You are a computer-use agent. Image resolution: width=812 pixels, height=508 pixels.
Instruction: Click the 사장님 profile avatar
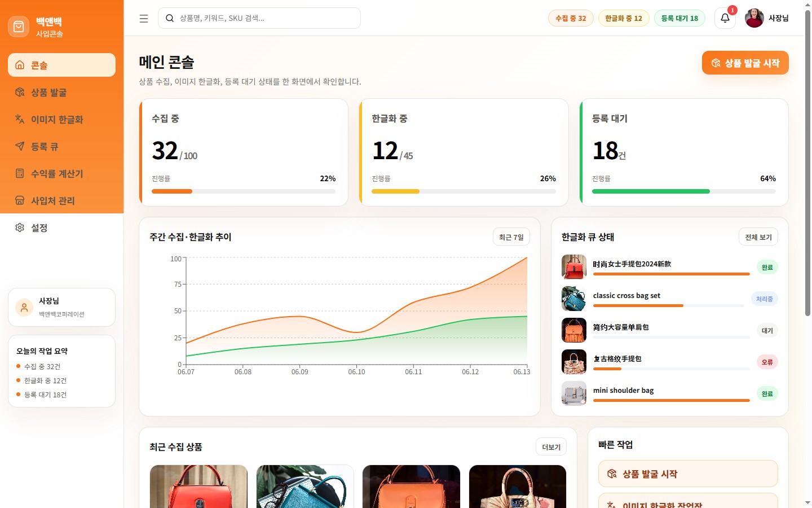tap(754, 18)
